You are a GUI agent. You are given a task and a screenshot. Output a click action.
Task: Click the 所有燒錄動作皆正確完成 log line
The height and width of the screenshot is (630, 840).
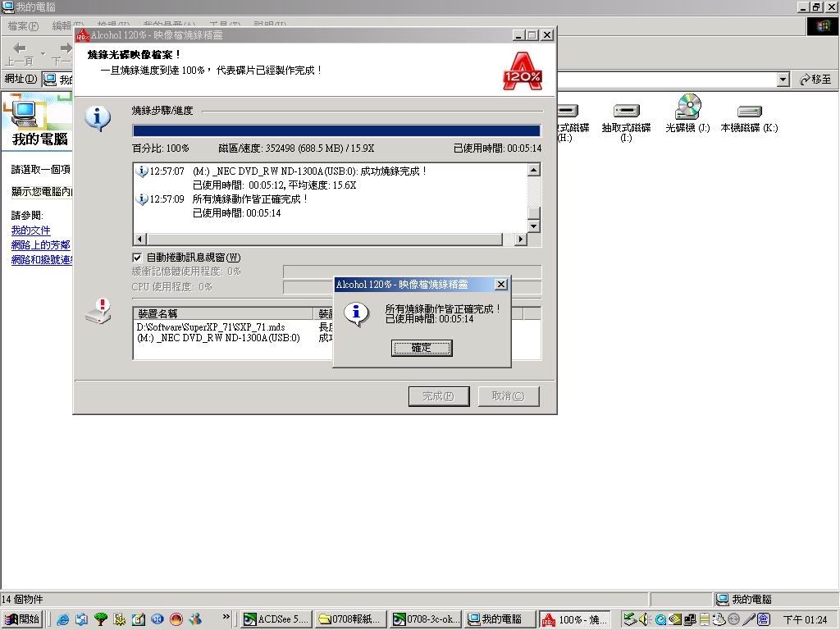[250, 199]
